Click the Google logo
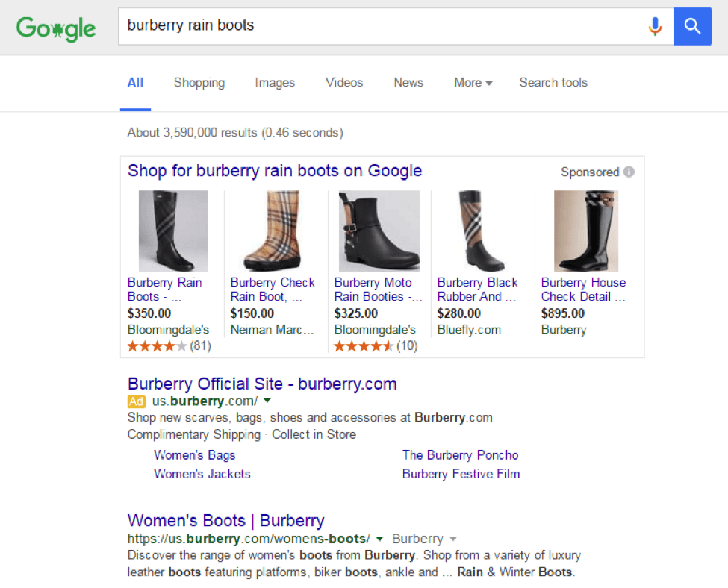This screenshot has height=588, width=728. [x=56, y=28]
